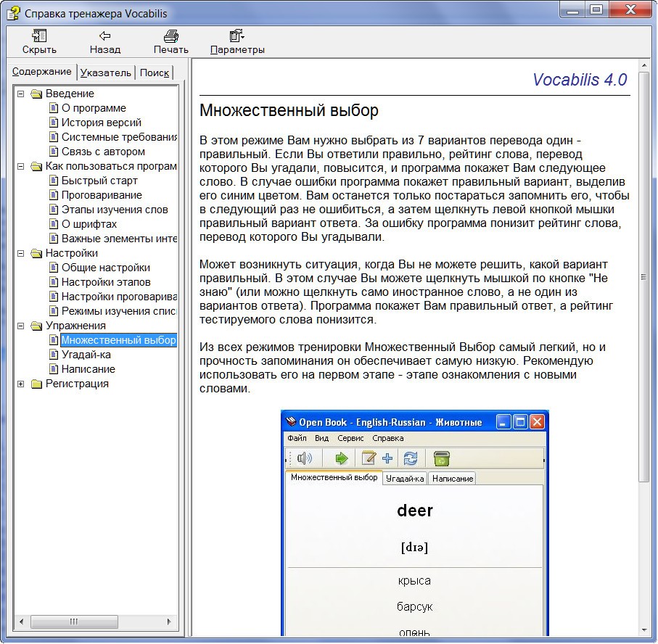Click page icon beside Этапы изучения слов
Viewport: 658px width, 644px height.
[53, 210]
